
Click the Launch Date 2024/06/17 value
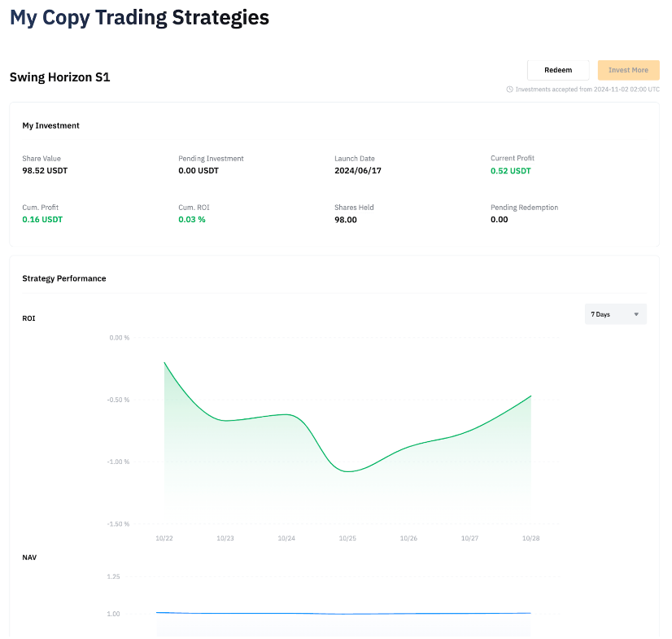pyautogui.click(x=357, y=171)
